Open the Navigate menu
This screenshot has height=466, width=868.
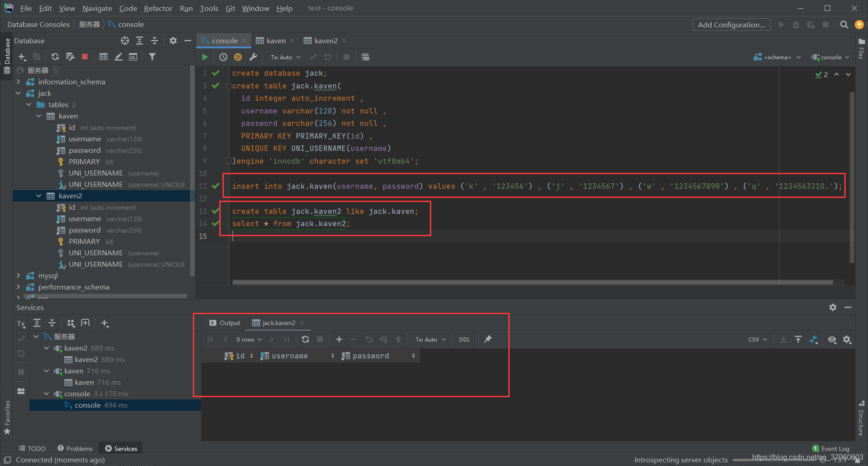(x=97, y=8)
